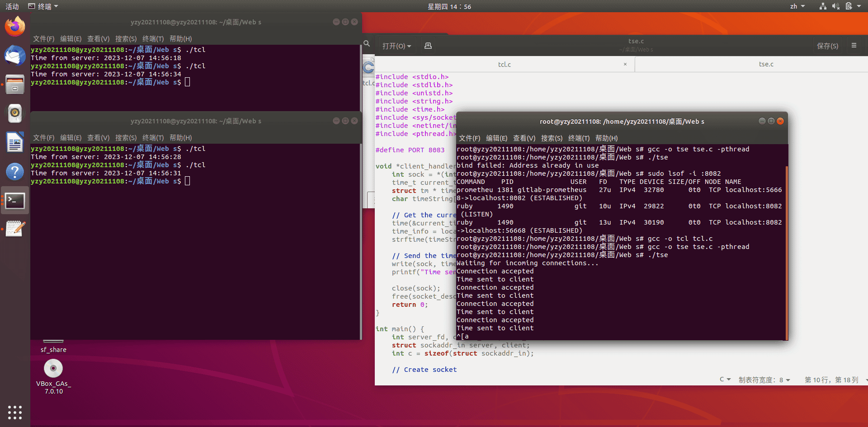The width and height of the screenshot is (868, 427).
Task: Open the C language selector in status bar
Action: click(725, 380)
